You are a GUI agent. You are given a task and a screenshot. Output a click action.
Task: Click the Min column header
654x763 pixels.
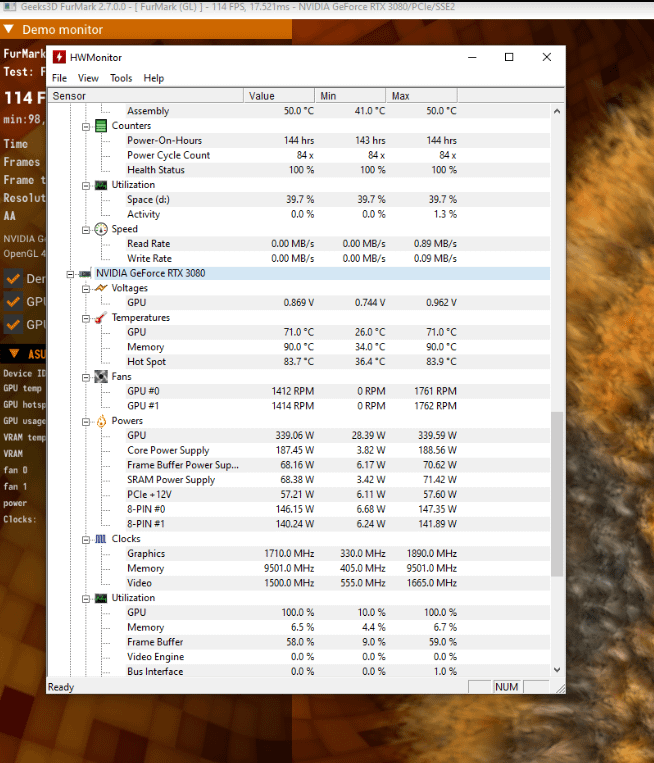(350, 95)
